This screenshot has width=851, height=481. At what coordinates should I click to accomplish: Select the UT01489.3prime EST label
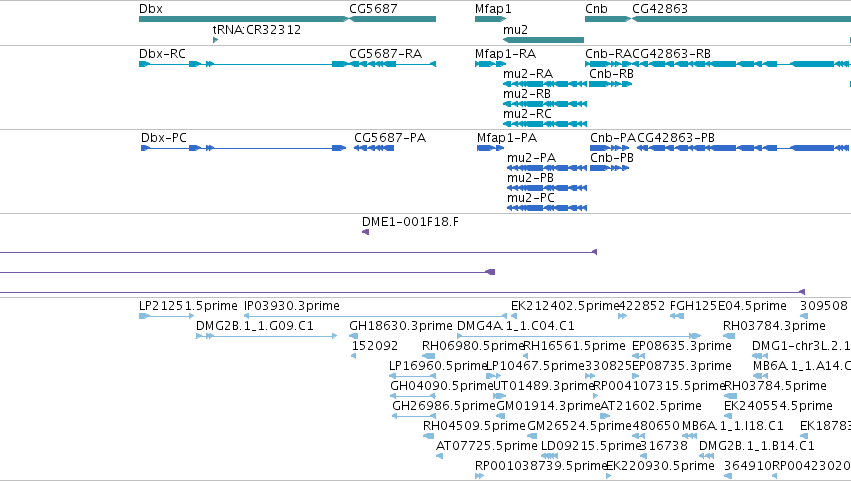tap(544, 387)
